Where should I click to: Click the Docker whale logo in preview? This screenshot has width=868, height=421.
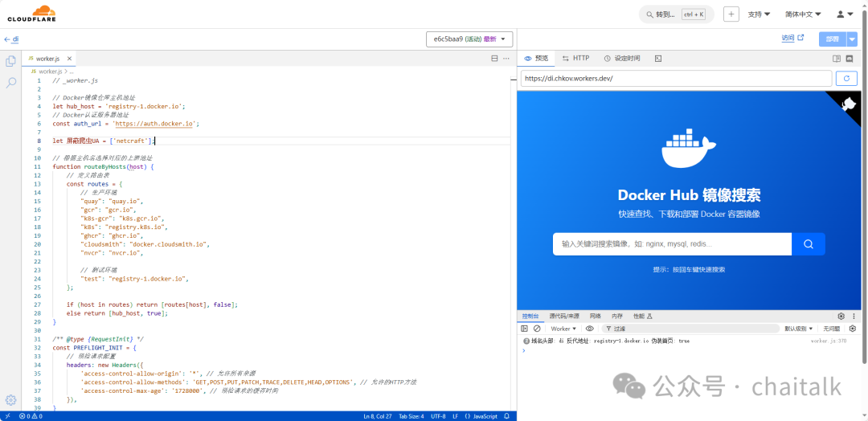689,149
